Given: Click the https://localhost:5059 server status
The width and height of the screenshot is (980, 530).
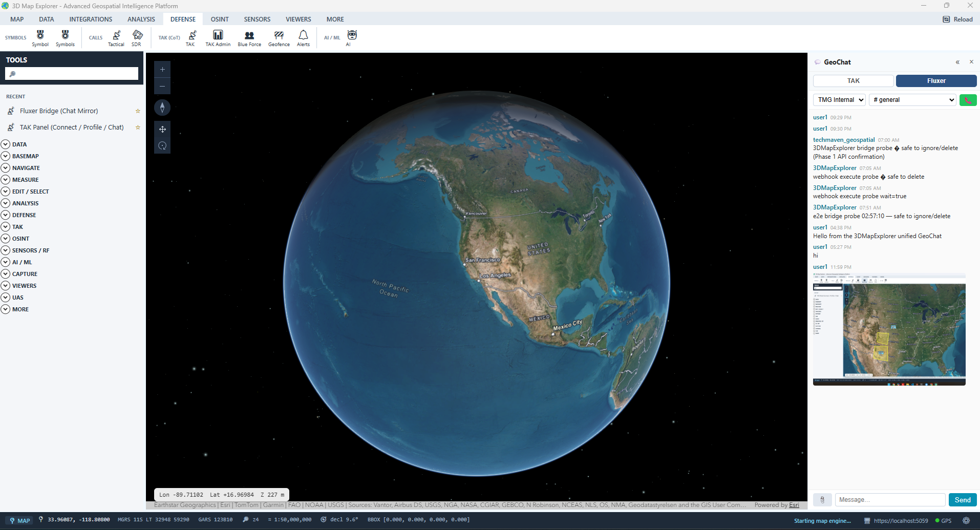Looking at the screenshot, I should coord(896,521).
